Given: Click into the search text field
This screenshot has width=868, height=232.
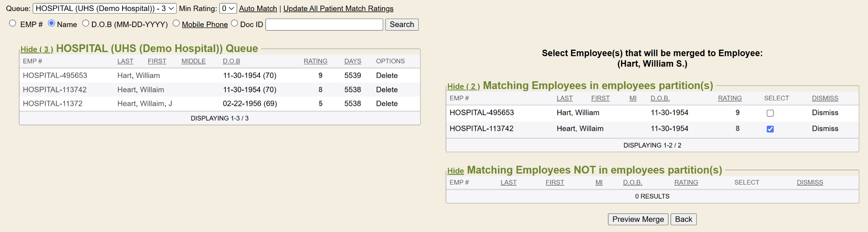Looking at the screenshot, I should [x=324, y=25].
